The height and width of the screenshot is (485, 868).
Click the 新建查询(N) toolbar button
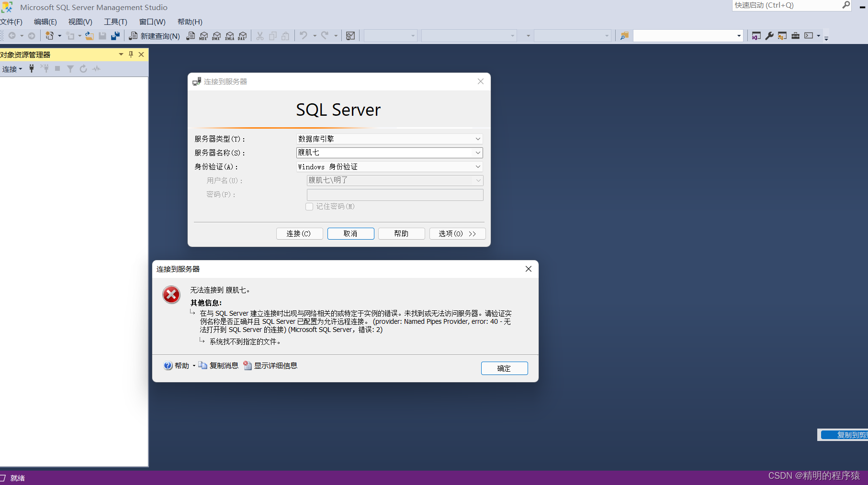pos(155,36)
